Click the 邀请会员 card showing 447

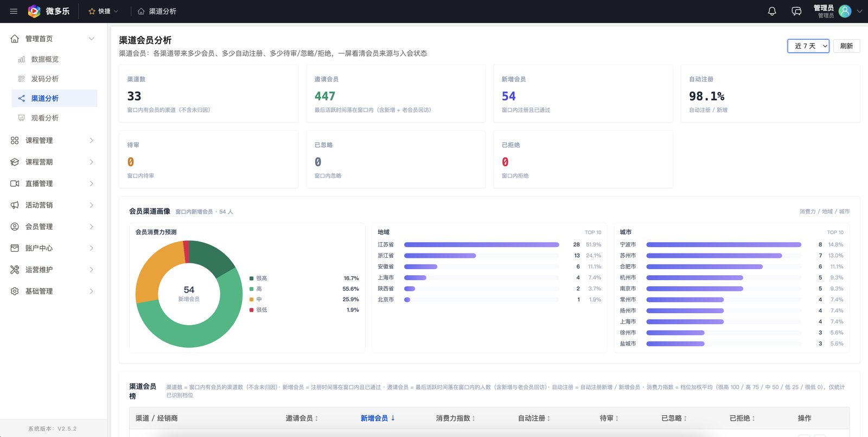[396, 94]
